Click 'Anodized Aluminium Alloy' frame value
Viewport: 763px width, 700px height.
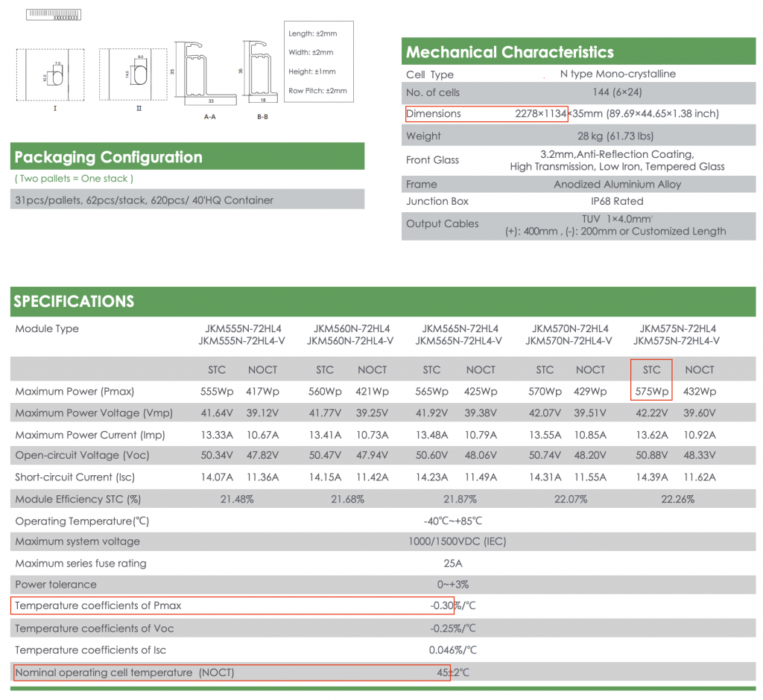(617, 185)
